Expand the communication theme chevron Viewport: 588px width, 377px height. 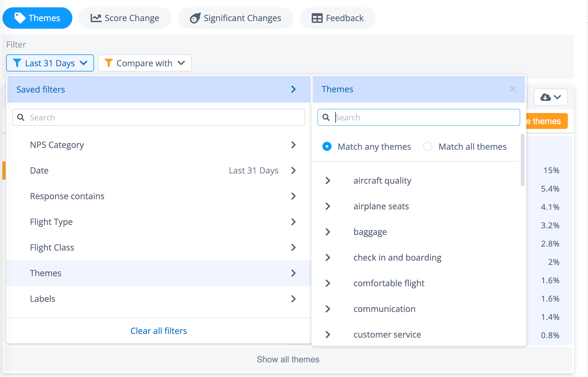(328, 309)
